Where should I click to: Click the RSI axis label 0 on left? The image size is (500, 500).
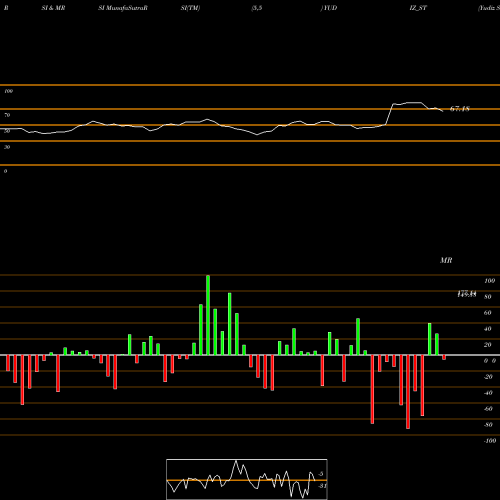pos(5,171)
